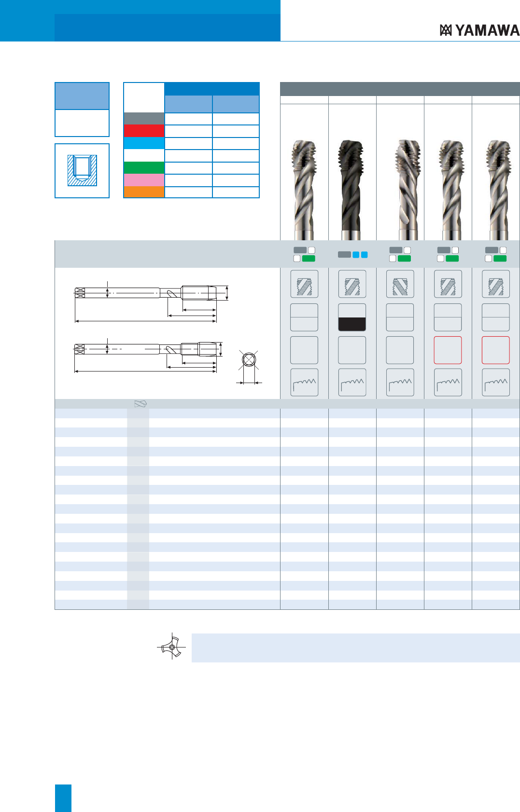
Task: Click the chamfer thread profile icon, third column
Action: 400,383
